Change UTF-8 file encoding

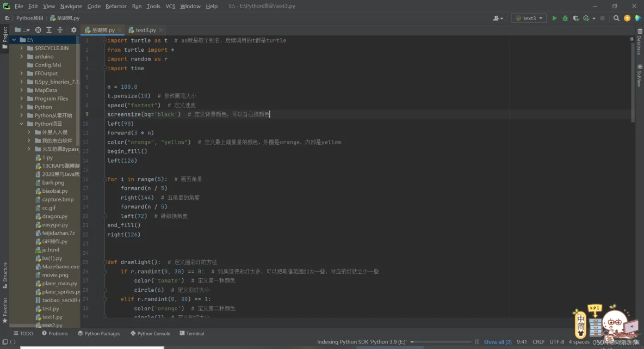pos(557,342)
